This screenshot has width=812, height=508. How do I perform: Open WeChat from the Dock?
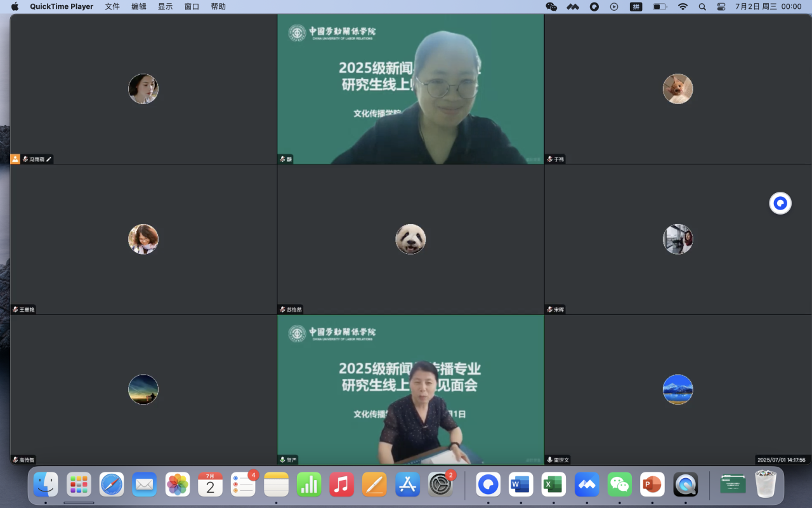(620, 485)
